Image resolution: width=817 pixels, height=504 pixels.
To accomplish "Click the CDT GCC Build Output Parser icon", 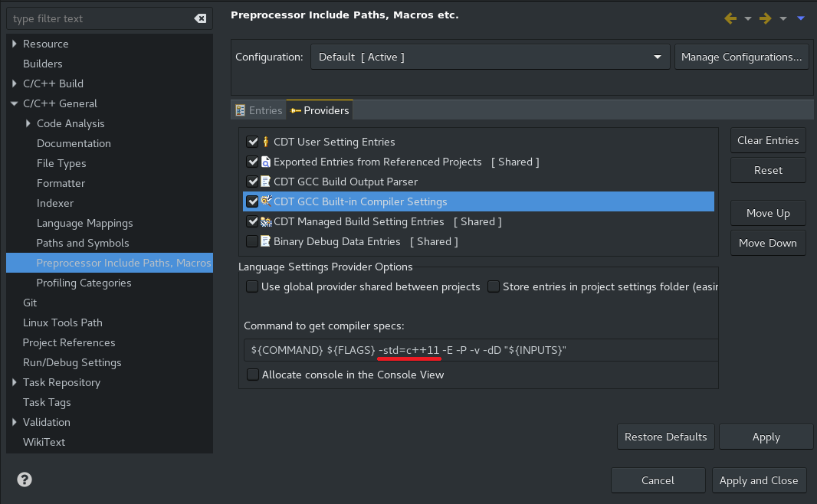I will (x=264, y=182).
